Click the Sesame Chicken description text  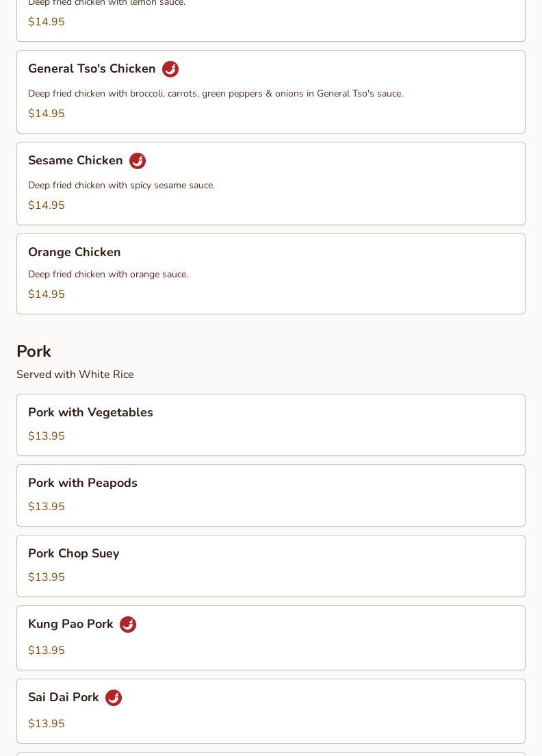click(x=121, y=186)
